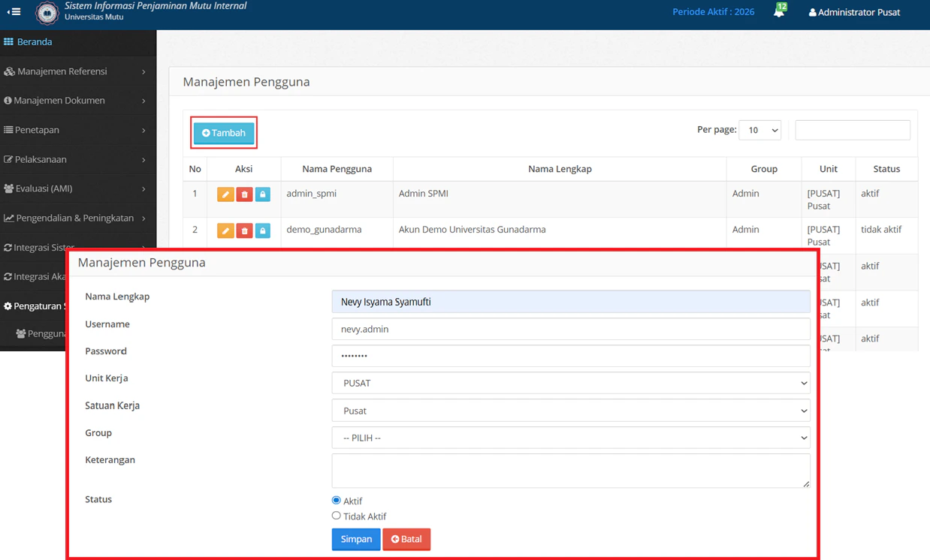Open notifications bell with badge 12
930x560 pixels.
[x=779, y=11]
